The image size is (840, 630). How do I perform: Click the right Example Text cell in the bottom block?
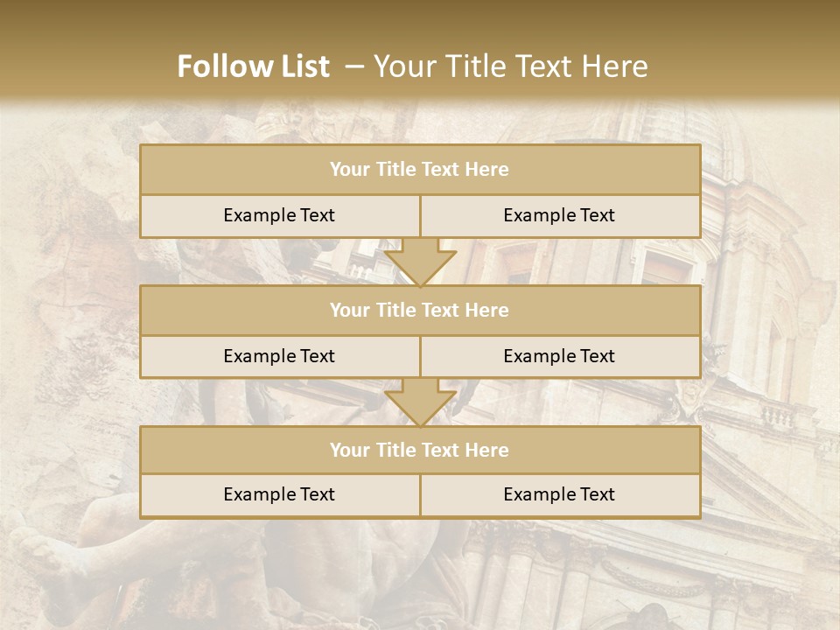(559, 494)
